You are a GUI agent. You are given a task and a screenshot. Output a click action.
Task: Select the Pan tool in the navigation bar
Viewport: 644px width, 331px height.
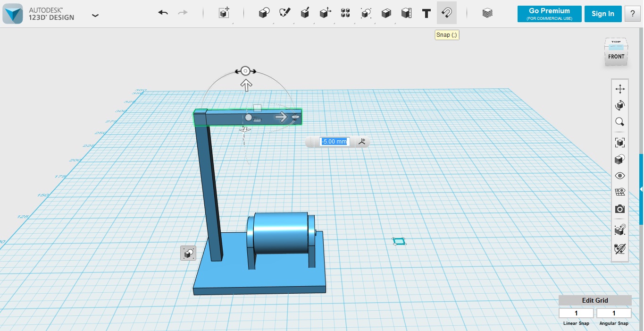tap(620, 89)
